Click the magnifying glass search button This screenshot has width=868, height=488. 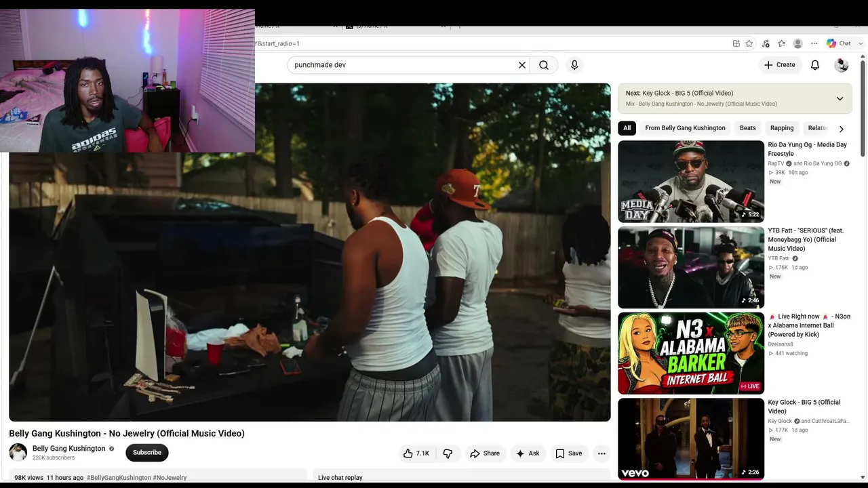click(544, 65)
